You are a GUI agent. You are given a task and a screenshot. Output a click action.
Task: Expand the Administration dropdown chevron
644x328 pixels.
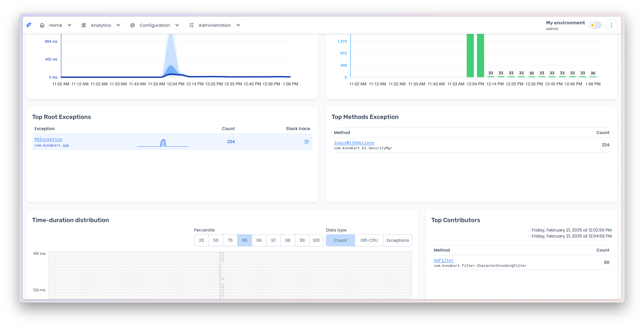(238, 25)
